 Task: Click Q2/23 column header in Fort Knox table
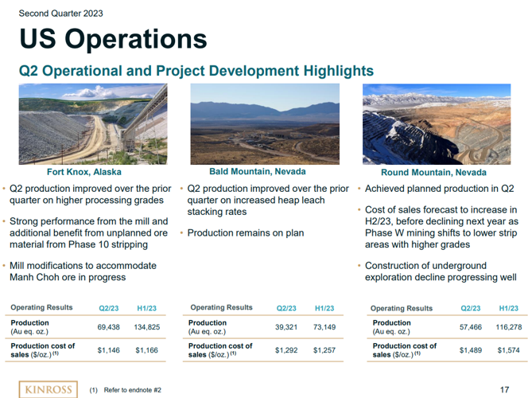[109, 308]
